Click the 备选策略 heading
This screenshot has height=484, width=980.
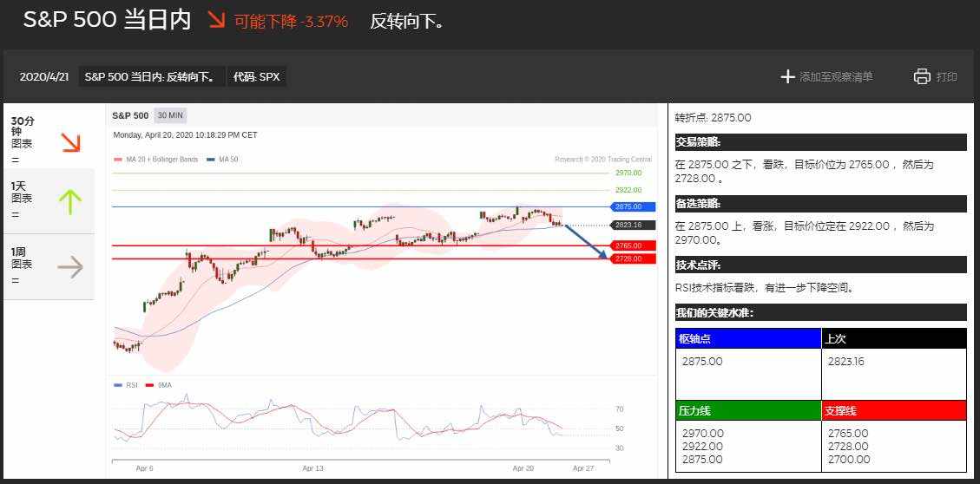[x=820, y=204]
